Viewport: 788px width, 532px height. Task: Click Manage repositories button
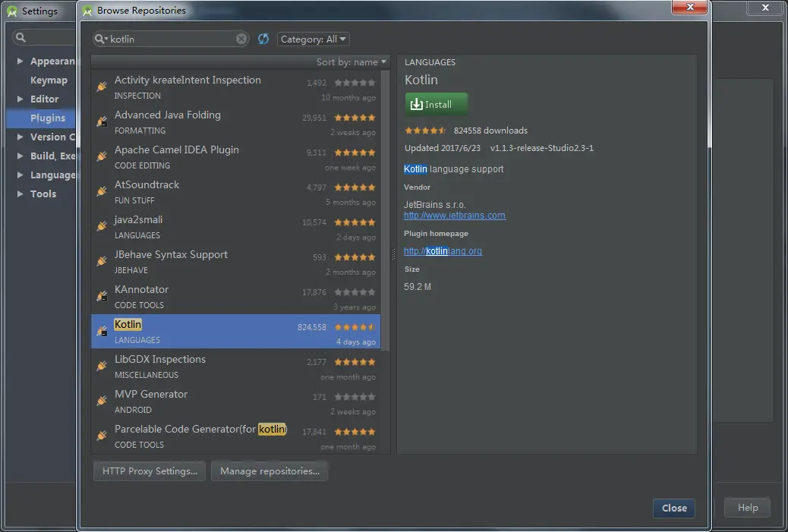click(x=269, y=471)
